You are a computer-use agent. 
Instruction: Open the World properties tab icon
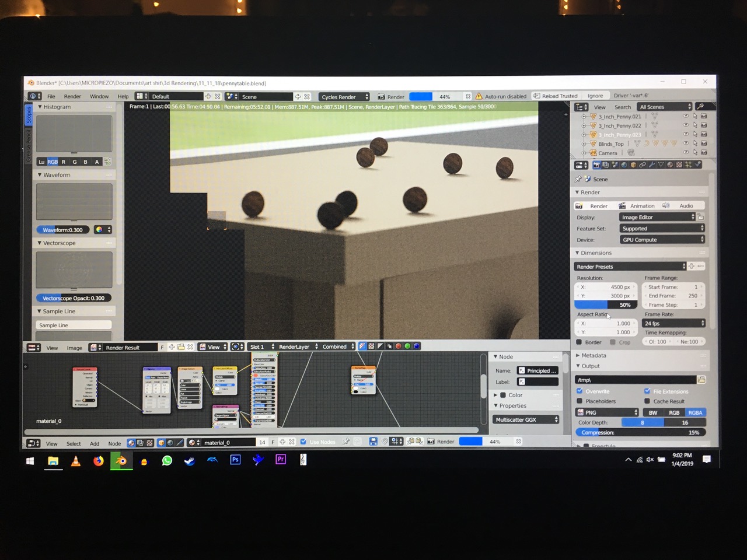pos(624,164)
